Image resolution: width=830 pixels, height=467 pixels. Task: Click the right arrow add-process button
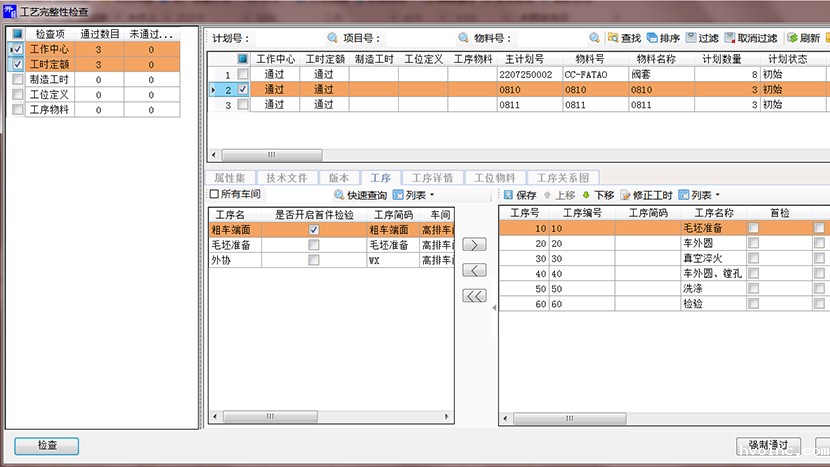[474, 245]
